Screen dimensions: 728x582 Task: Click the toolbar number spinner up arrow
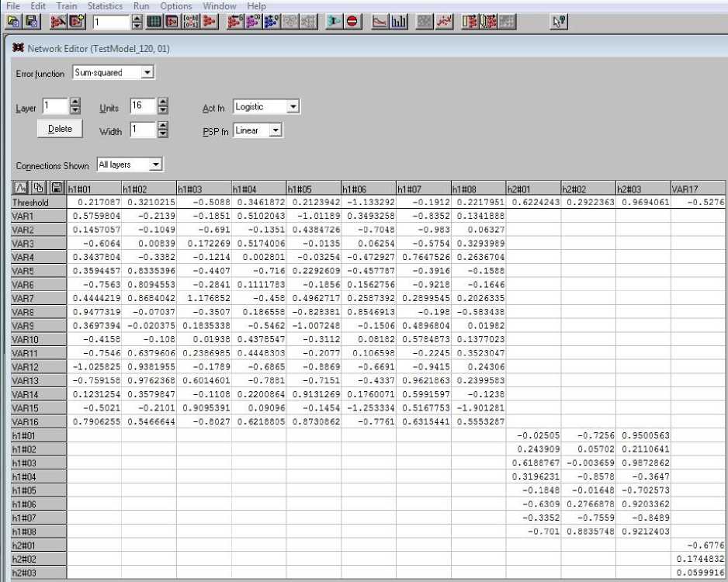point(137,18)
